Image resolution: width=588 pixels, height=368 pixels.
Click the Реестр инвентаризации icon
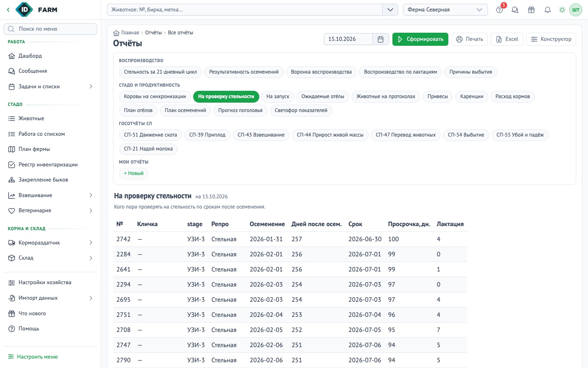click(x=11, y=165)
